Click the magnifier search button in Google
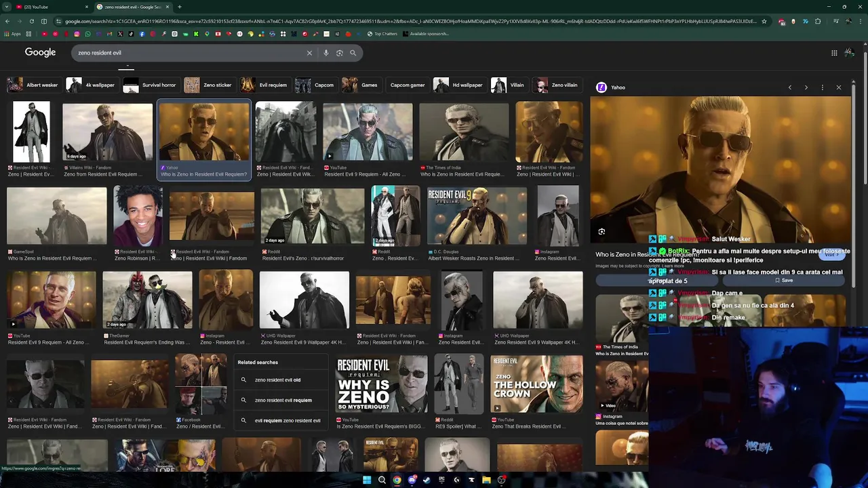Image resolution: width=868 pixels, height=488 pixels. point(353,53)
